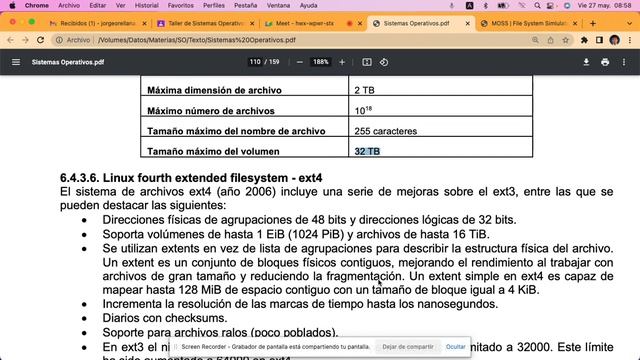
Task: Go back in Chrome
Action: click(x=10, y=40)
